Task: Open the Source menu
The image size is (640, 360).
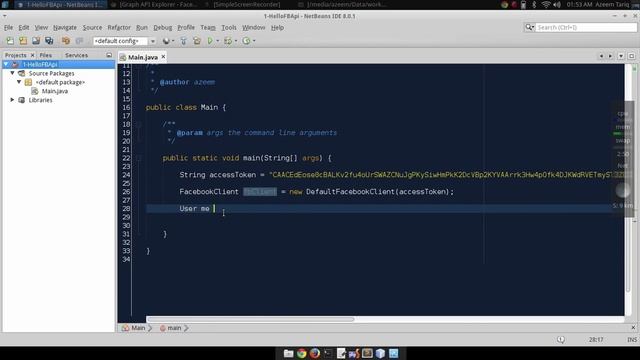Action: pyautogui.click(x=92, y=27)
